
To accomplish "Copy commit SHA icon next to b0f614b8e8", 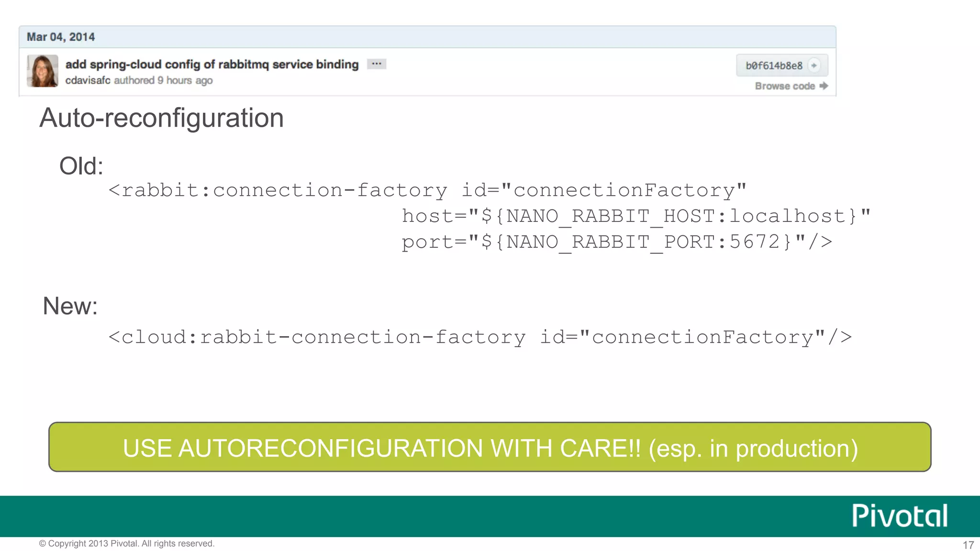I will click(x=814, y=66).
